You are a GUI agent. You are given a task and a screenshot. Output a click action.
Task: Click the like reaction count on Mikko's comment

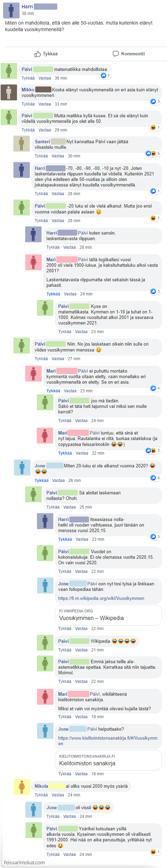(x=155, y=101)
